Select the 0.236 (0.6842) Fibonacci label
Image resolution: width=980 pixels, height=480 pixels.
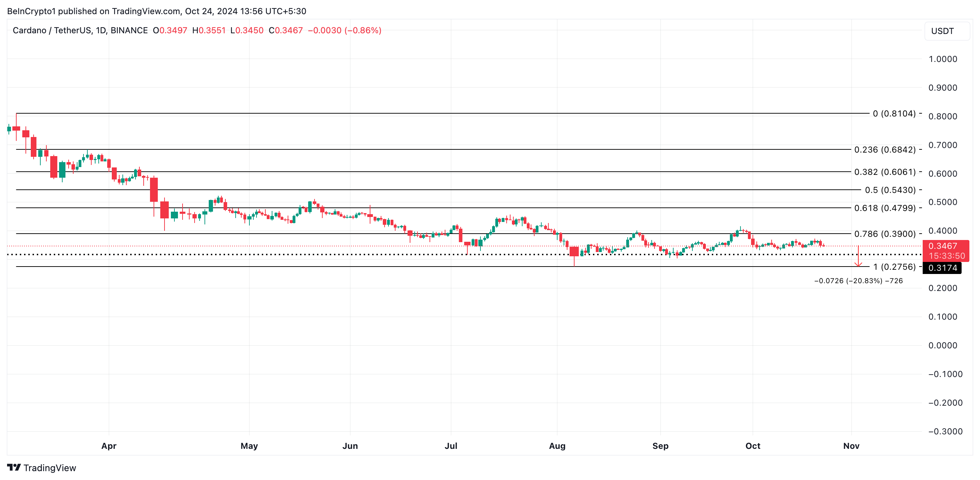[x=884, y=150]
